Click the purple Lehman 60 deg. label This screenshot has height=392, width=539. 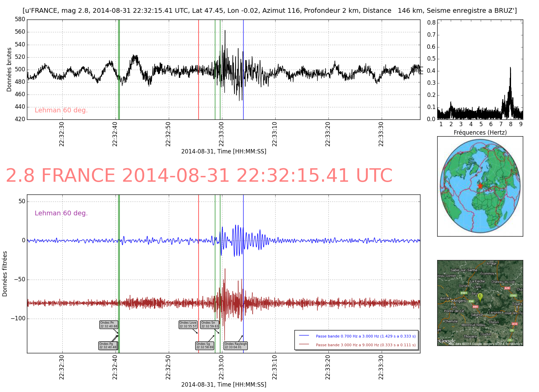point(61,213)
